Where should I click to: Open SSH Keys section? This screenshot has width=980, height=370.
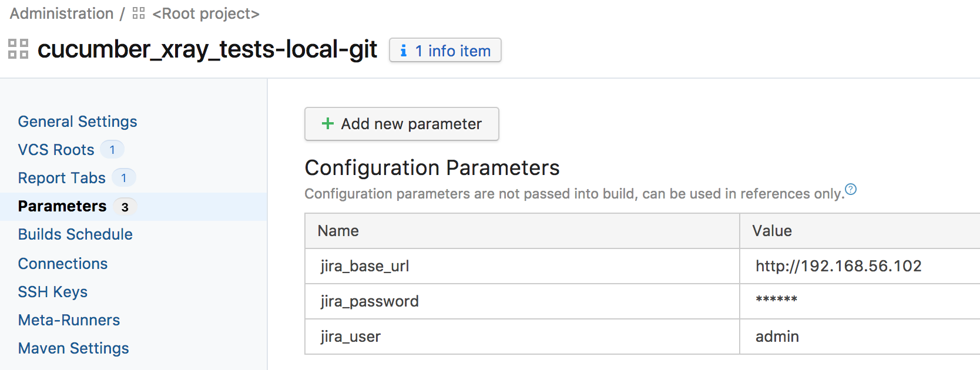tap(53, 292)
